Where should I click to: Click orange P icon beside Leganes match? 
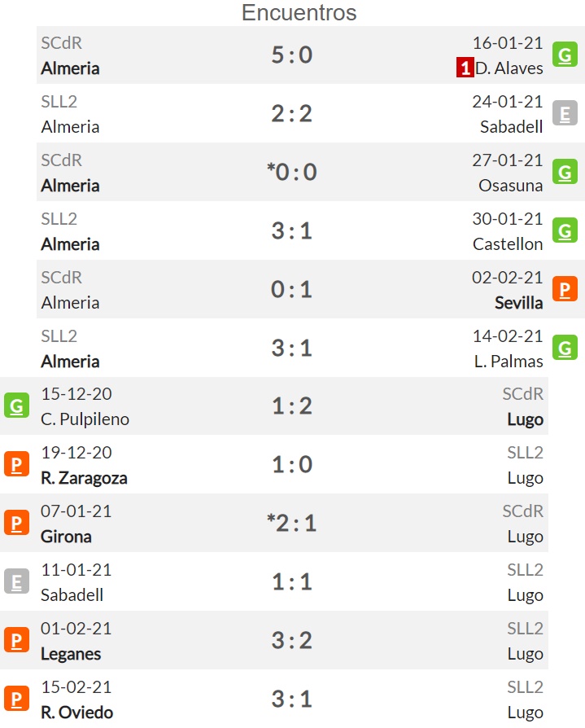(17, 640)
